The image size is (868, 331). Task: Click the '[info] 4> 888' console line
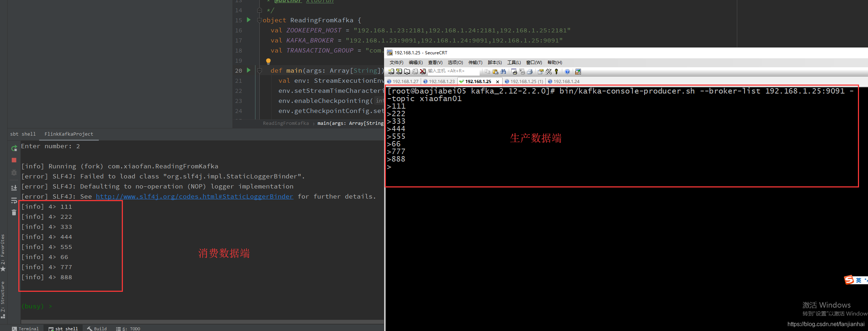(x=47, y=277)
